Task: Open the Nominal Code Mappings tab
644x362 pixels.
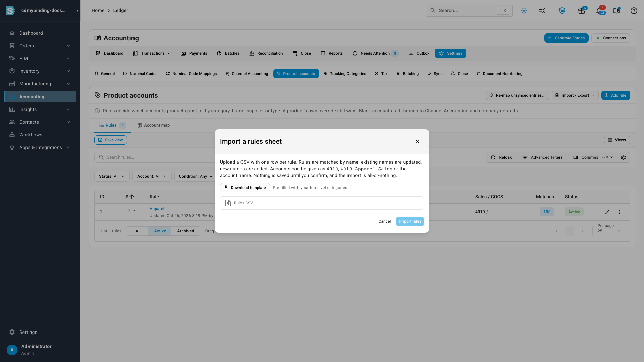Action: click(x=191, y=74)
